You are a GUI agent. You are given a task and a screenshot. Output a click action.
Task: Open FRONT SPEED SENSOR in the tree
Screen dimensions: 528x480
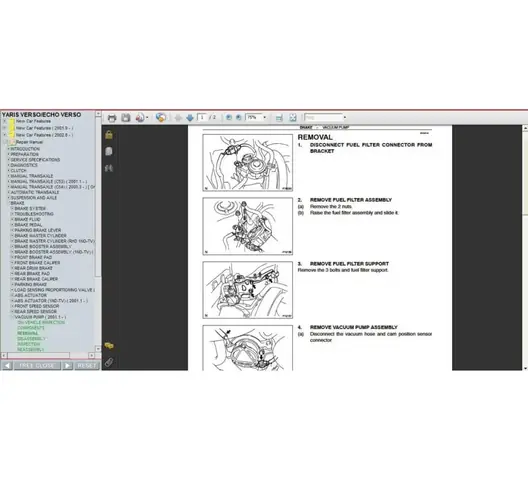click(x=37, y=306)
